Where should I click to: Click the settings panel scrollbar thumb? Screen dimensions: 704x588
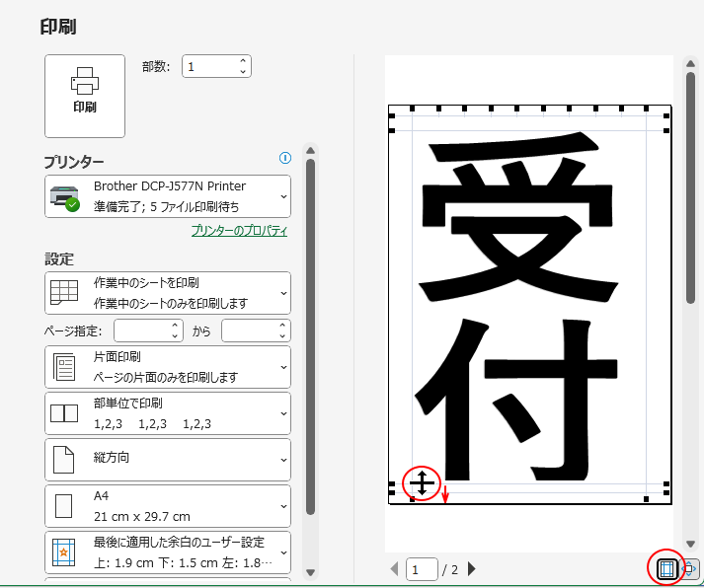click(310, 336)
